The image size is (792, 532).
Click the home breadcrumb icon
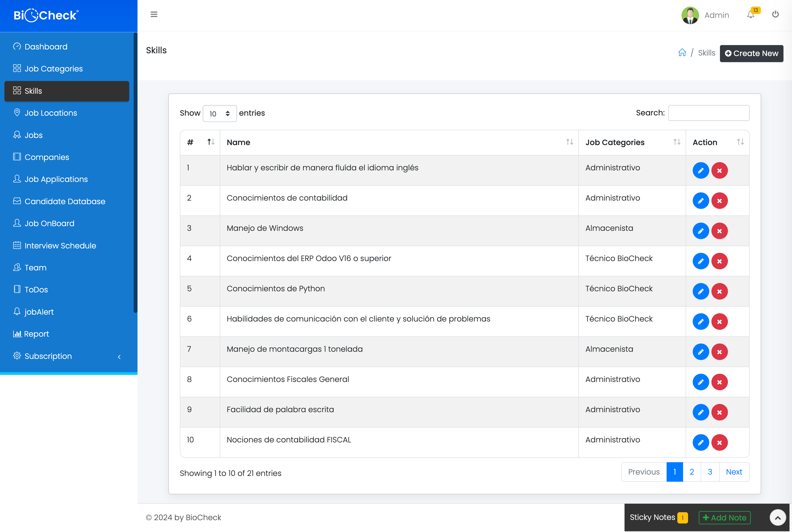click(682, 52)
